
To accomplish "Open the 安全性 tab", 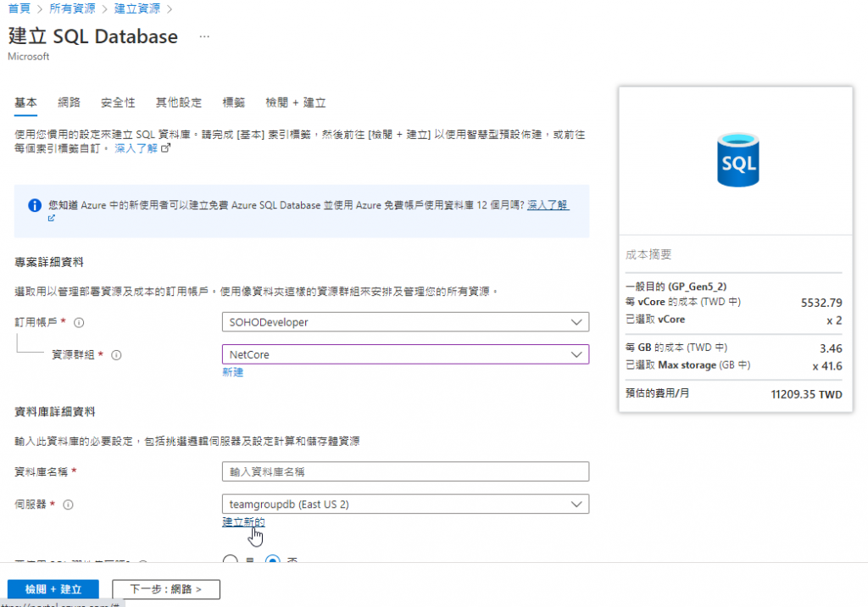I will coord(118,103).
